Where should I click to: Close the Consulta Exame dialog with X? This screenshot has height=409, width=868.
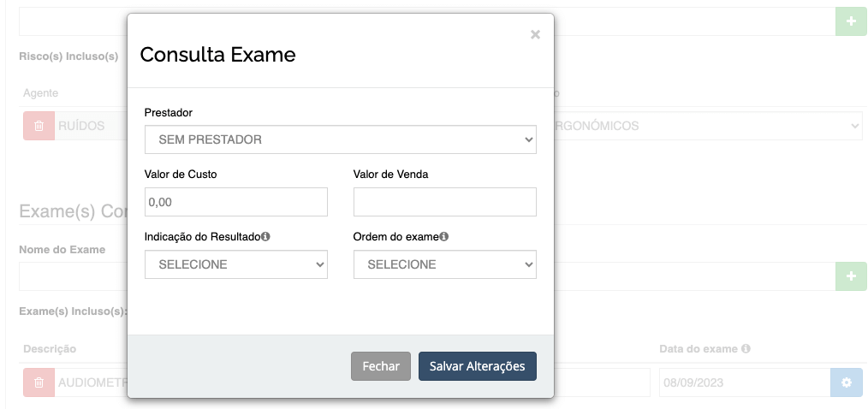point(535,35)
